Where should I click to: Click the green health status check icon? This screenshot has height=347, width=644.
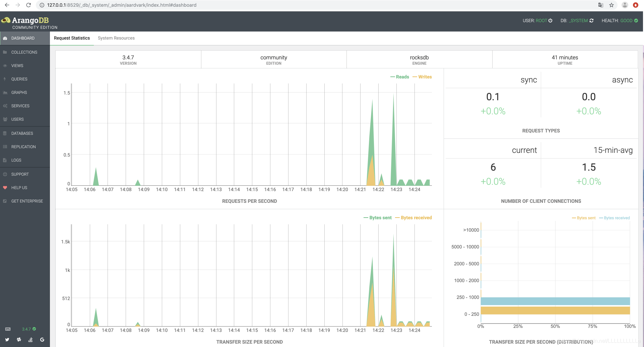point(636,20)
